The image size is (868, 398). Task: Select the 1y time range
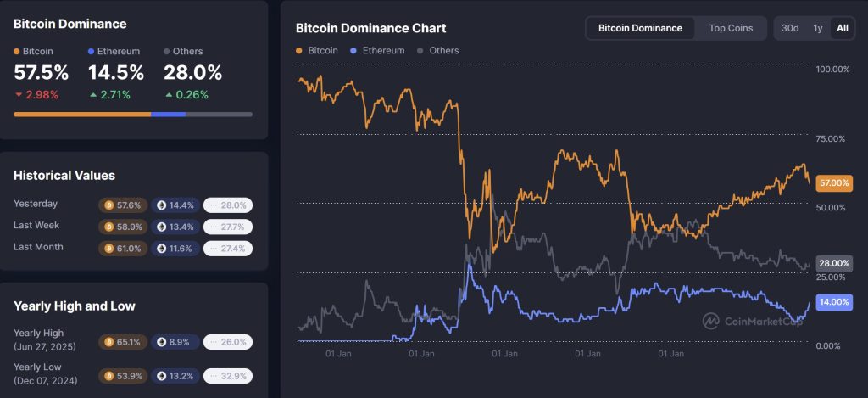pyautogui.click(x=817, y=28)
